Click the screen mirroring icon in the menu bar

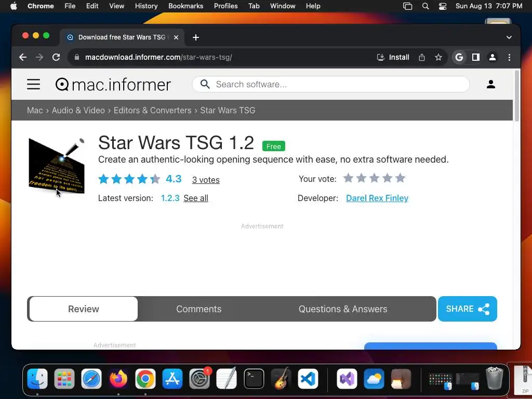[x=407, y=6]
